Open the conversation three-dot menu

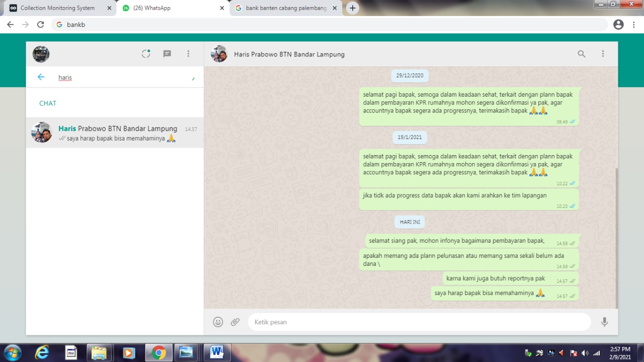[x=603, y=54]
